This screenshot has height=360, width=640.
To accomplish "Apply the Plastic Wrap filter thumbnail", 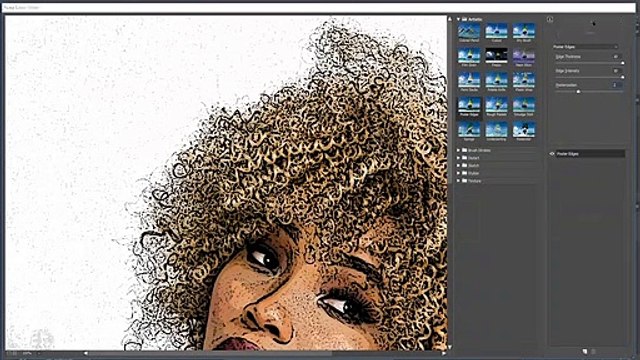I will tap(524, 80).
